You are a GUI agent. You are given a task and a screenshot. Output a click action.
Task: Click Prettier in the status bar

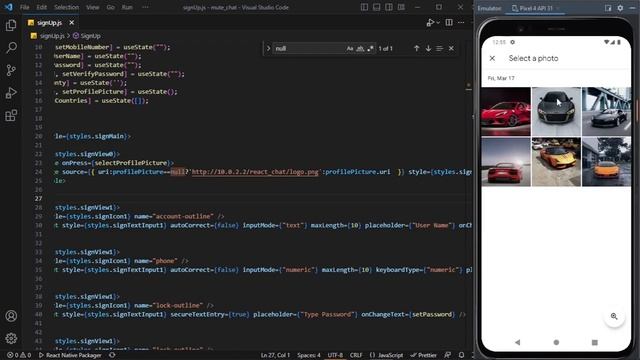tap(423, 355)
